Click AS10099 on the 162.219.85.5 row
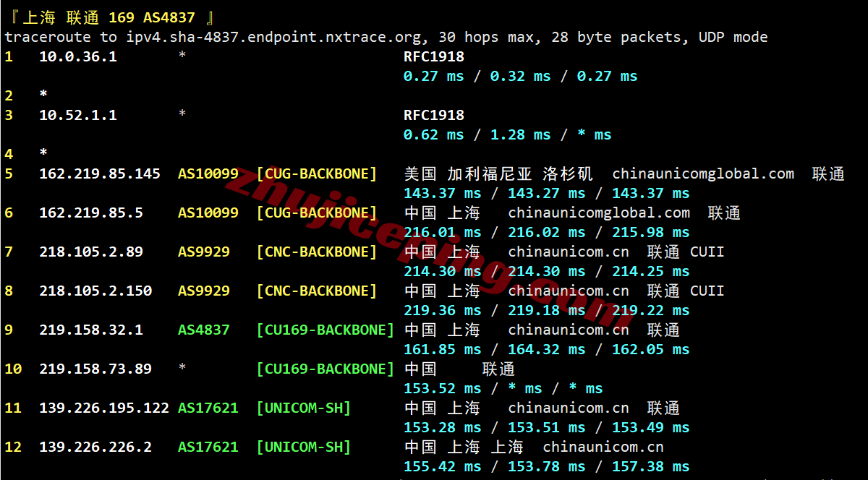Screen dimensions: 868x480 pos(208,213)
